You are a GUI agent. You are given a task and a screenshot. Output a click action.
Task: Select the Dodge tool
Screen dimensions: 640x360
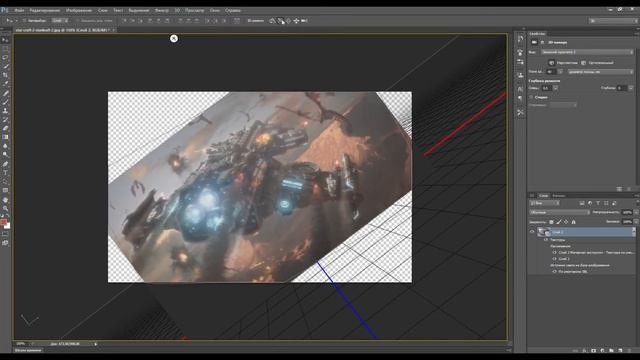(5, 154)
